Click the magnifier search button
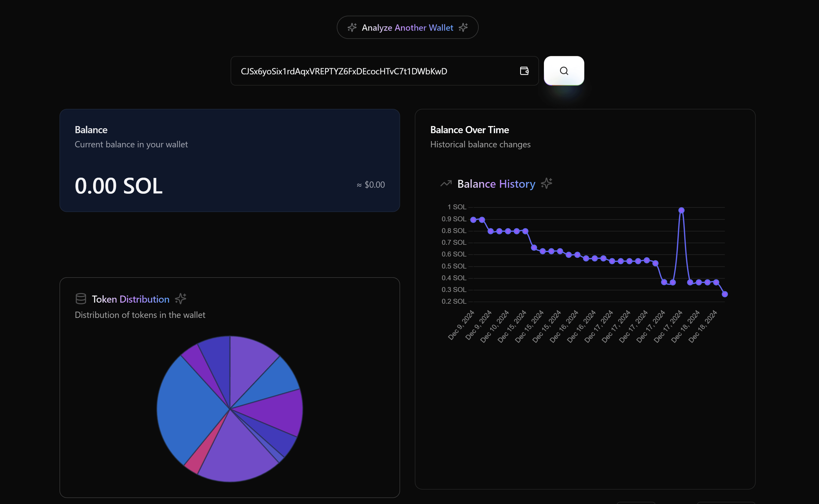The width and height of the screenshot is (819, 504). pyautogui.click(x=564, y=71)
